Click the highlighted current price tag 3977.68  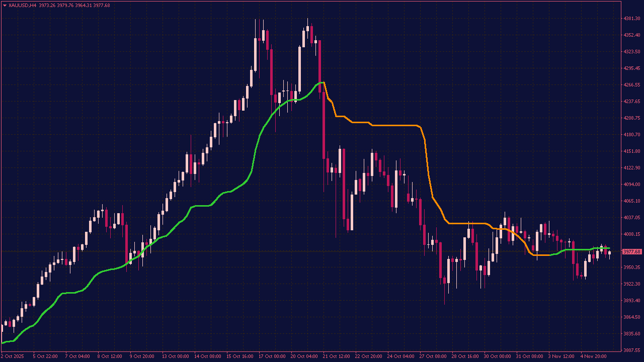tap(631, 251)
